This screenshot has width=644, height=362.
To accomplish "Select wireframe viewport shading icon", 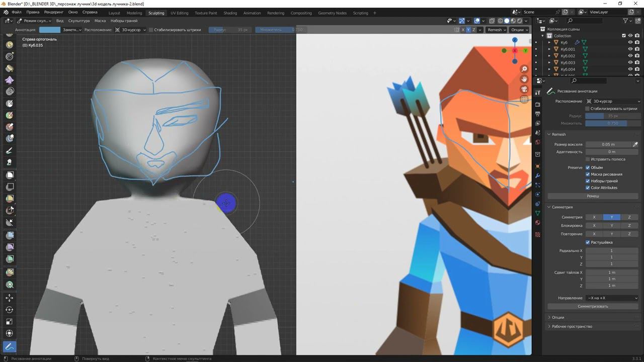I will 500,21.
